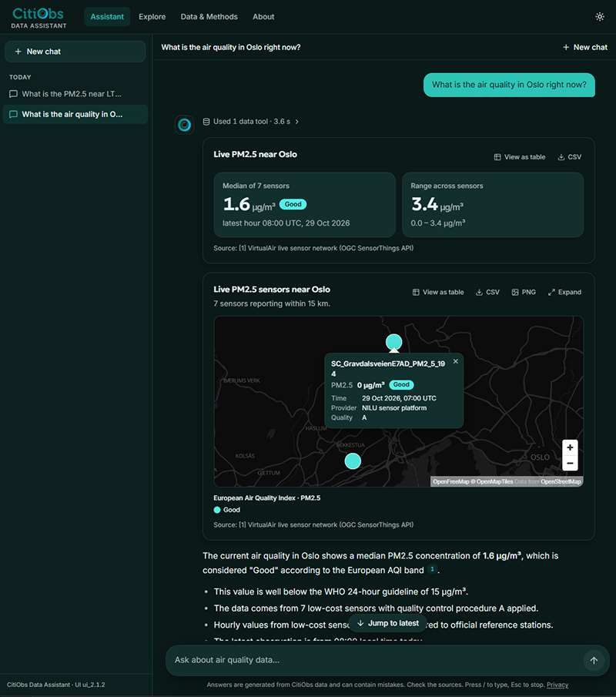Click Jump to latest button

point(387,623)
